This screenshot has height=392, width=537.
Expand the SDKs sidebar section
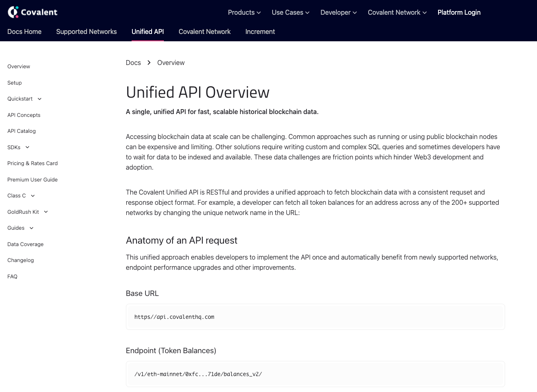coord(18,147)
